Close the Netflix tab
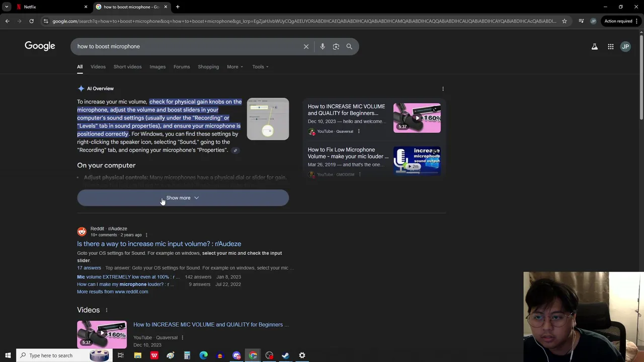Screen dimensions: 644x362 (x=86, y=7)
